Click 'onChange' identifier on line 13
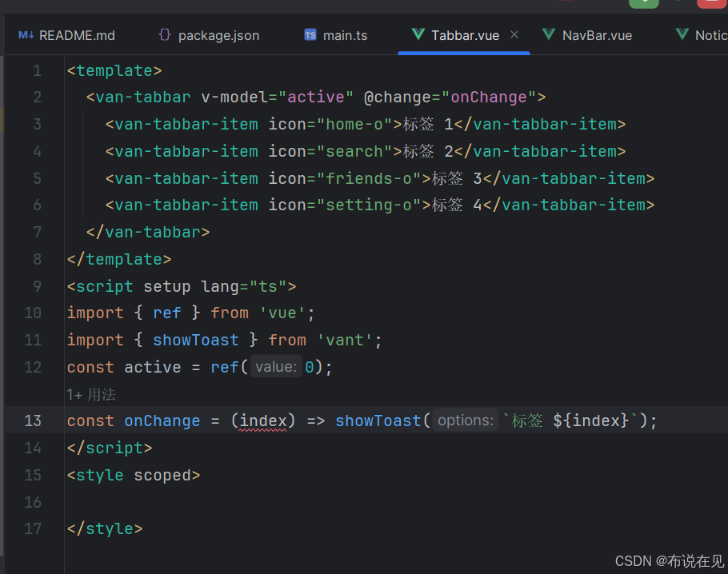Viewport: 728px width, 574px height. tap(162, 421)
